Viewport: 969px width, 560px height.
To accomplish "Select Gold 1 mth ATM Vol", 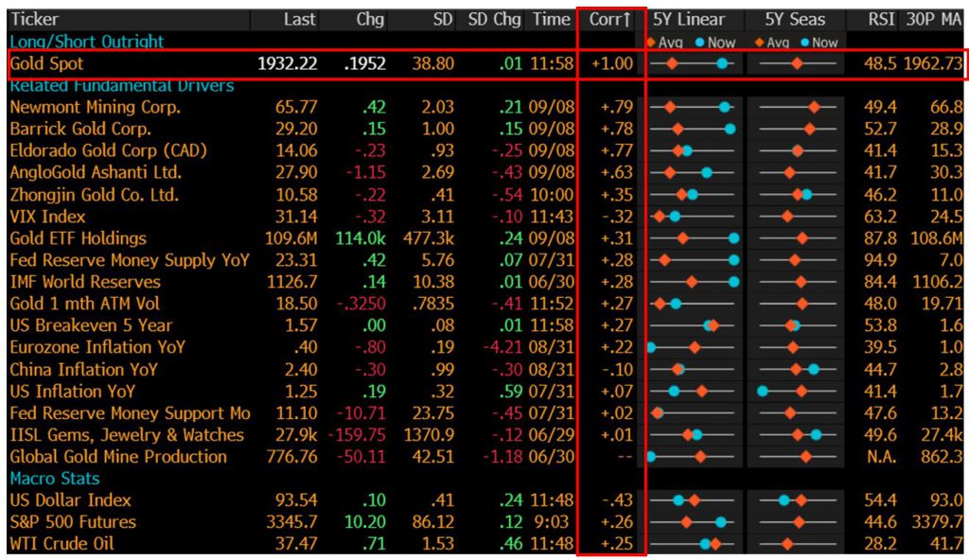I will click(x=84, y=304).
